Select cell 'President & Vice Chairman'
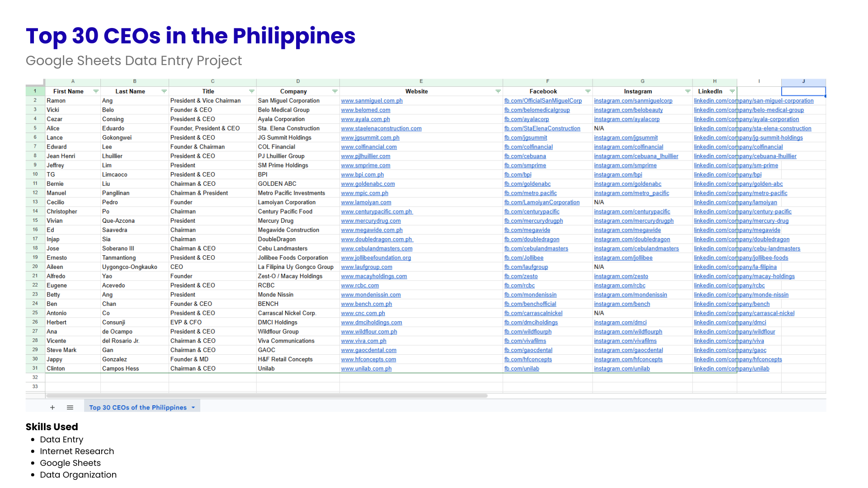Screen dimensions: 868x488 (x=212, y=101)
